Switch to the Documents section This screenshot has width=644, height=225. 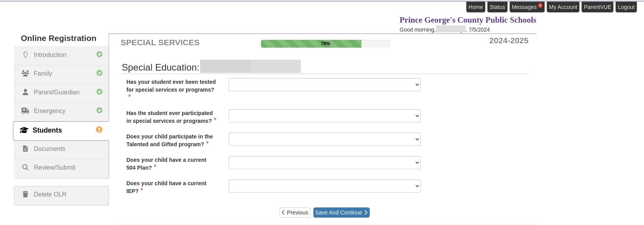click(50, 149)
